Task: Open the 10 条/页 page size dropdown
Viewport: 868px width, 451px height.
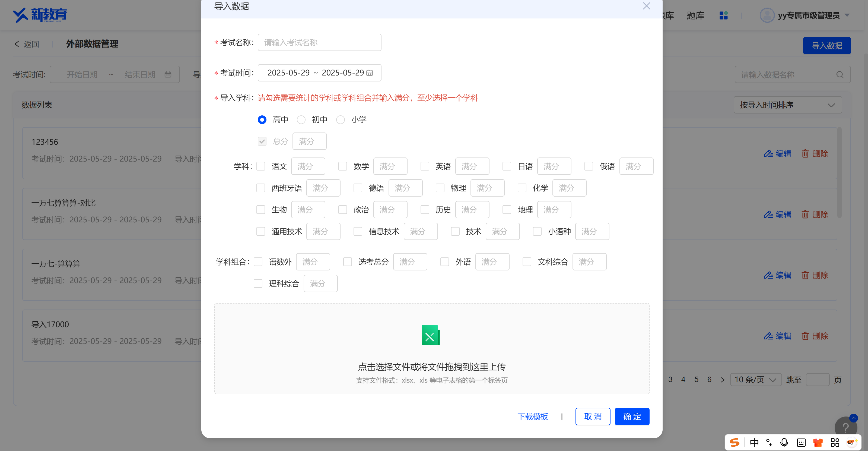Action: coord(755,380)
